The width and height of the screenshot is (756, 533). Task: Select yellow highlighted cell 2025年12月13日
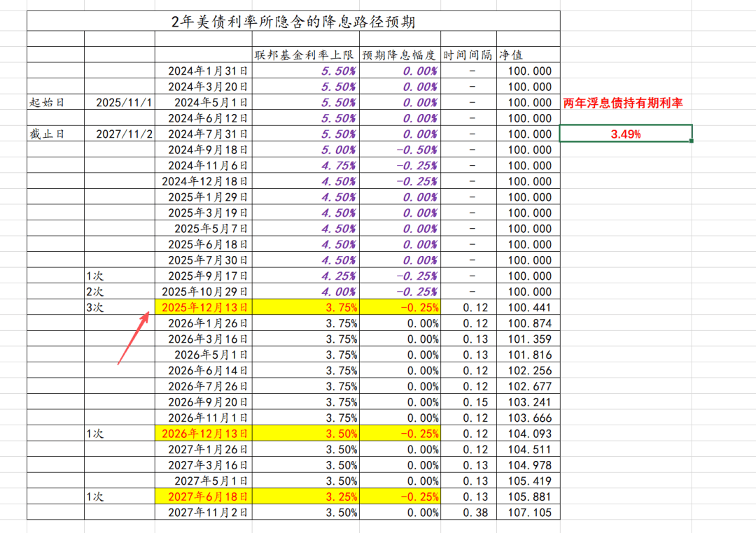pyautogui.click(x=204, y=307)
